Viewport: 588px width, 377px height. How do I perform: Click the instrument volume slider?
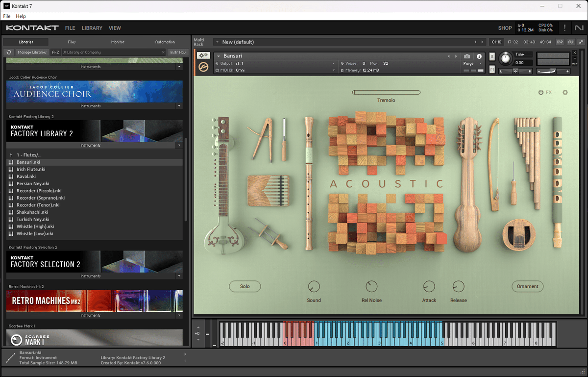pyautogui.click(x=553, y=71)
